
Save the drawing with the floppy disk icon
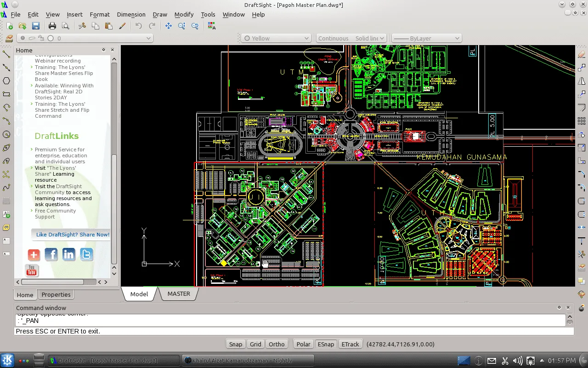35,26
